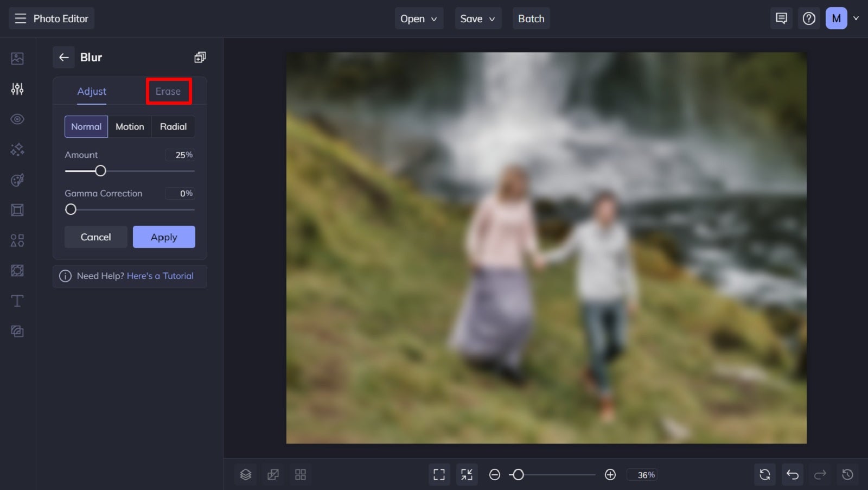This screenshot has width=868, height=490.
Task: Open the Text tool panel
Action: pyautogui.click(x=17, y=301)
